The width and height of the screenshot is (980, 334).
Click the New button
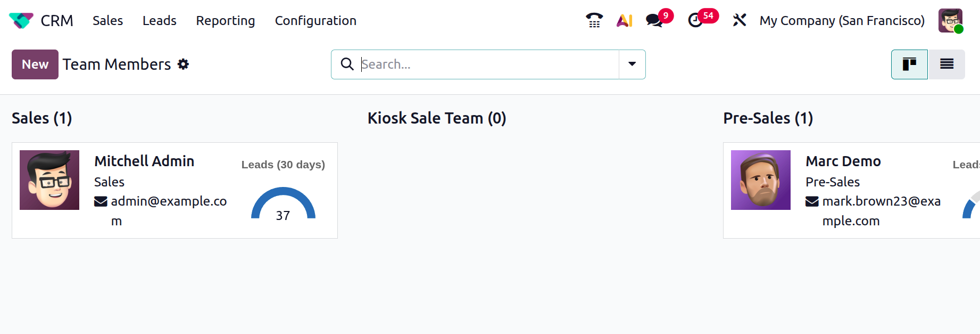point(35,64)
